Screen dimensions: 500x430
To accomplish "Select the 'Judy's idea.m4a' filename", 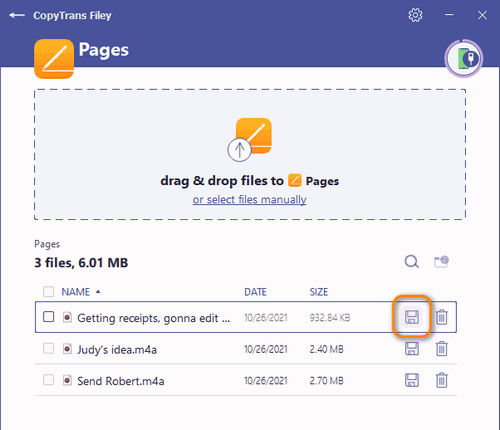I will tap(117, 350).
